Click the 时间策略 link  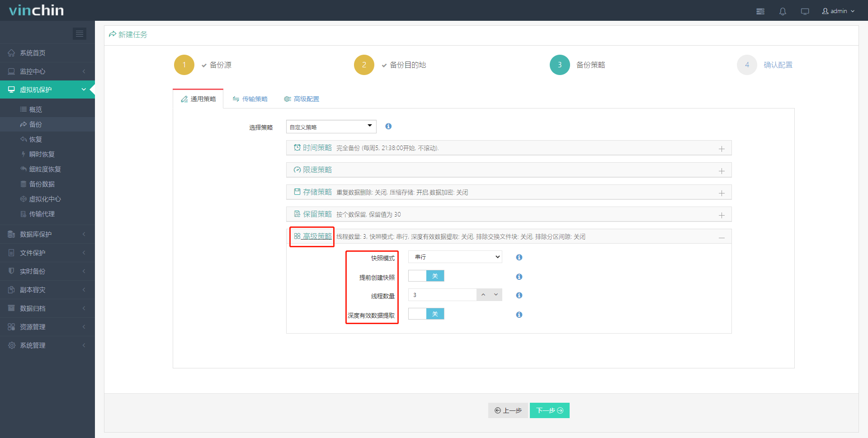pyautogui.click(x=313, y=148)
